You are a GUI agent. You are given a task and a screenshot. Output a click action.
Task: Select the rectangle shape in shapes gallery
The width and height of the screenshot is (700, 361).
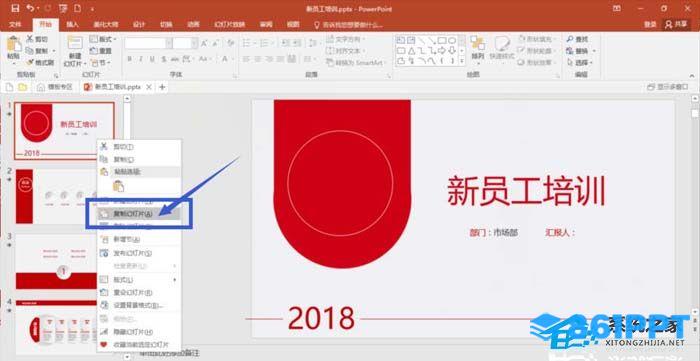point(442,40)
